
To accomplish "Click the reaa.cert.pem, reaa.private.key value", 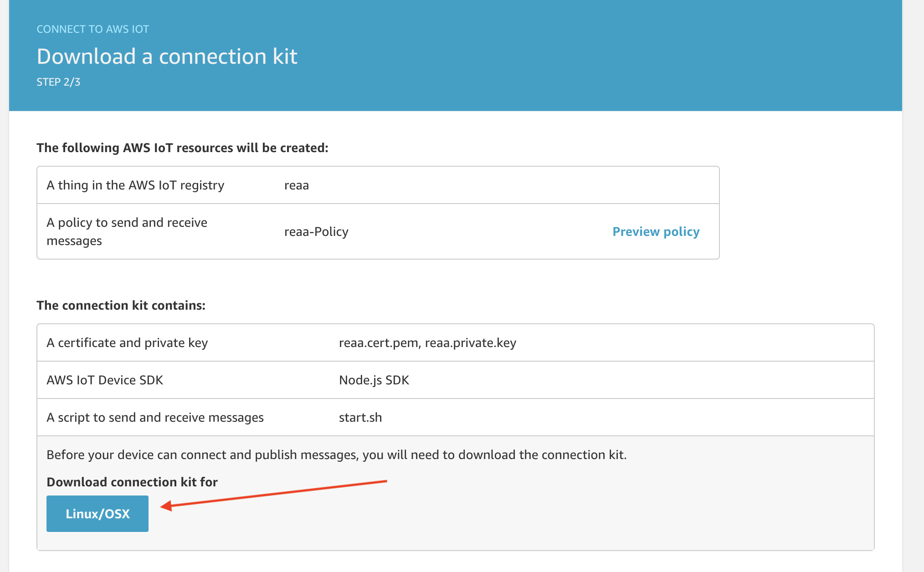I will (427, 343).
